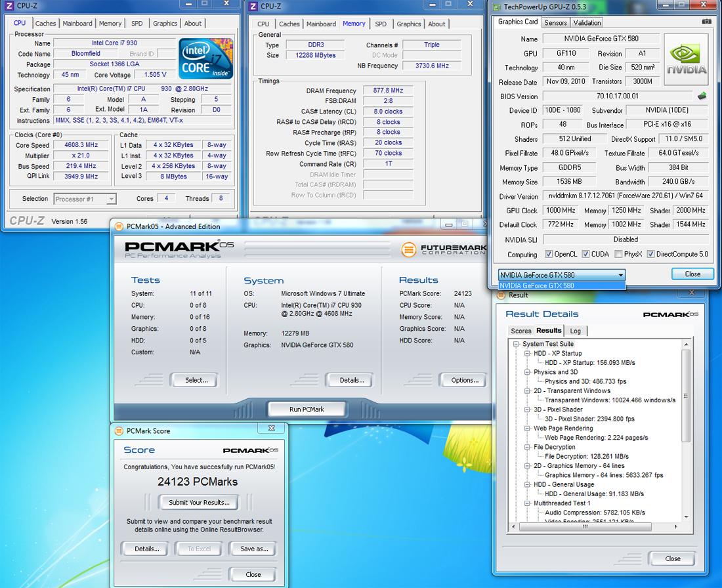Collapse the Web Page Rendering node
Viewport: 722px width, 588px height.
click(x=527, y=429)
